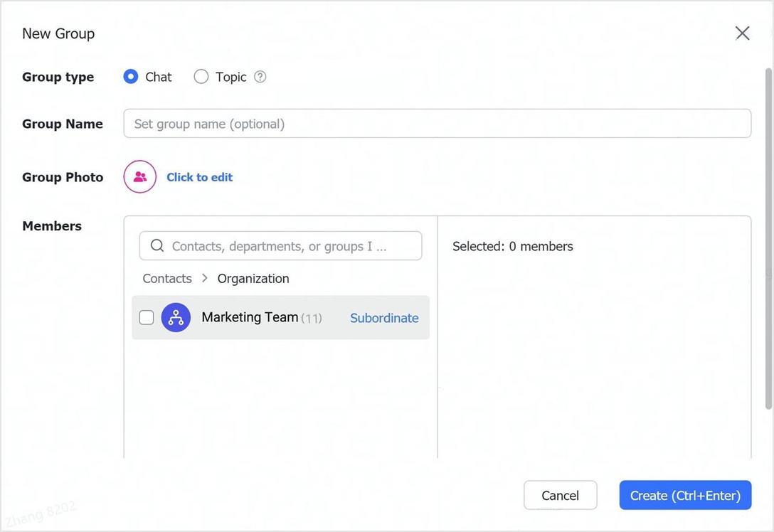Select Organization in the breadcrumb
The width and height of the screenshot is (774, 532).
tap(253, 279)
